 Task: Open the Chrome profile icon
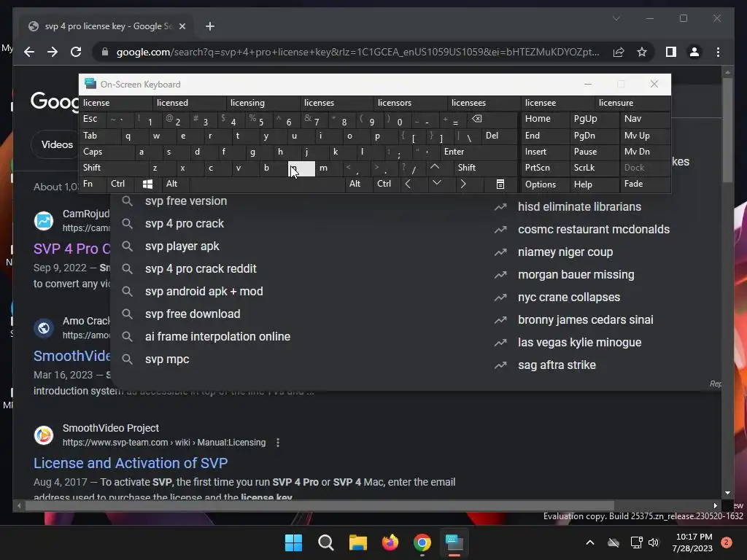point(694,52)
